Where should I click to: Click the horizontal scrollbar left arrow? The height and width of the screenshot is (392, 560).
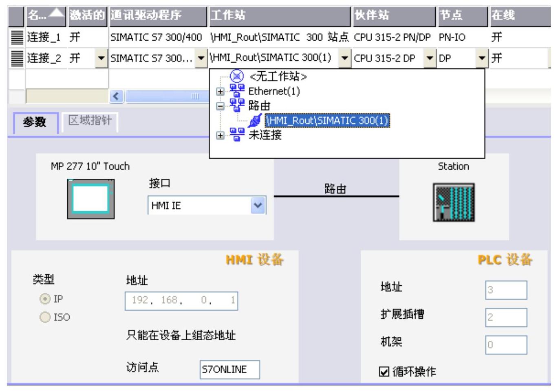tap(117, 96)
